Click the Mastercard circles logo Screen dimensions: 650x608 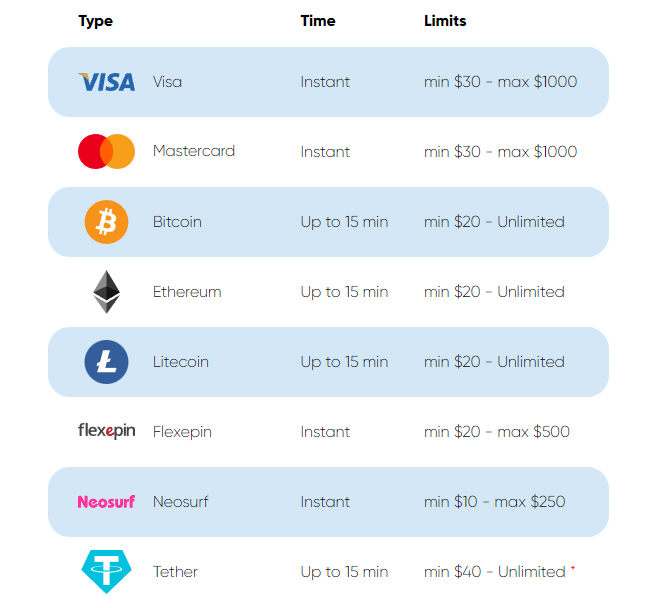(x=107, y=152)
